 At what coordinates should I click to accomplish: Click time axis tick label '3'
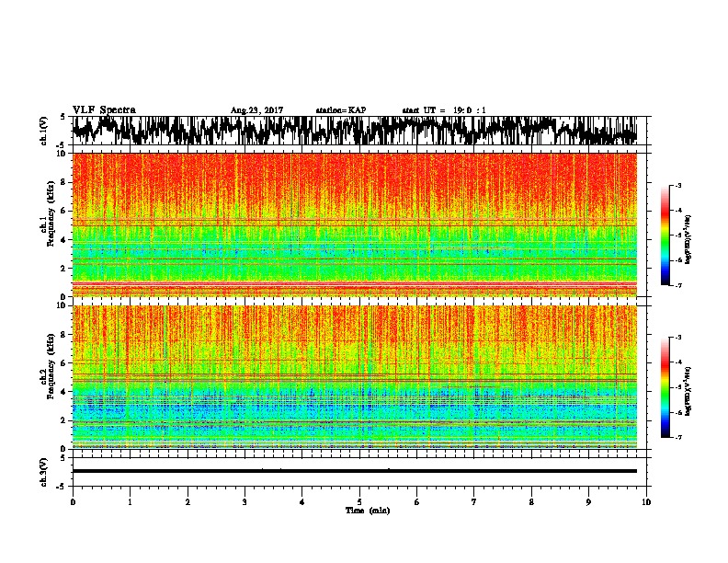pos(245,502)
